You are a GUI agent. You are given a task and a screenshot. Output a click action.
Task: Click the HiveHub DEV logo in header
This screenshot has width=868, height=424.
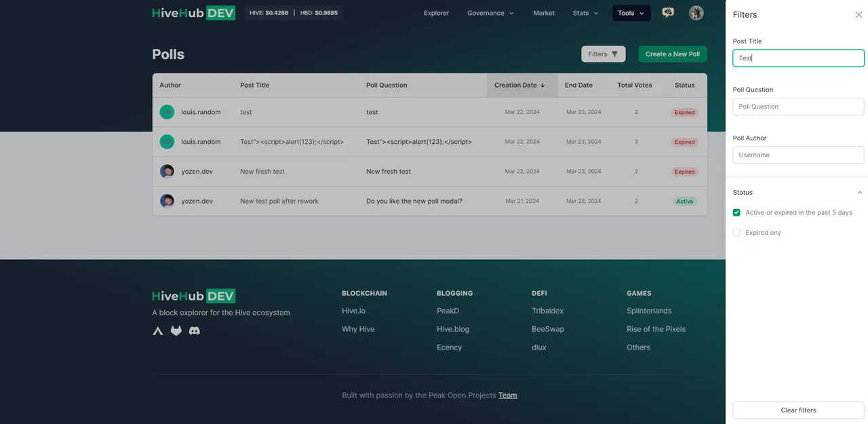click(193, 13)
